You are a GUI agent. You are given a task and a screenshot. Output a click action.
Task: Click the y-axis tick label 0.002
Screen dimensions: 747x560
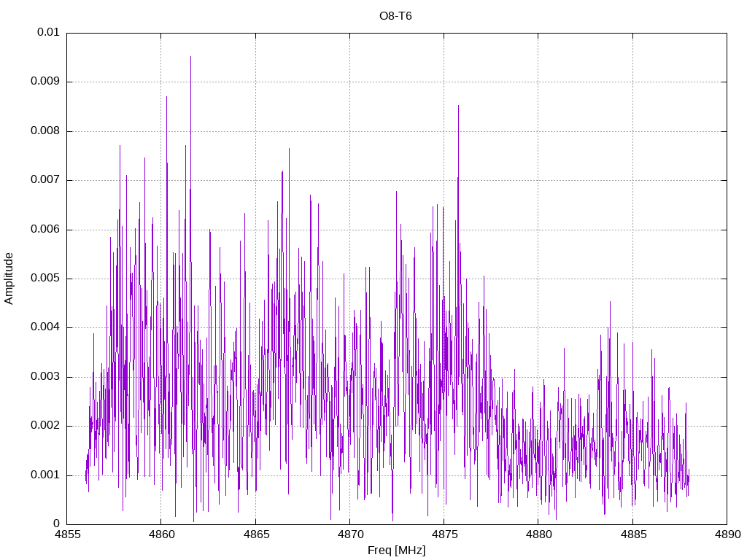[45, 426]
